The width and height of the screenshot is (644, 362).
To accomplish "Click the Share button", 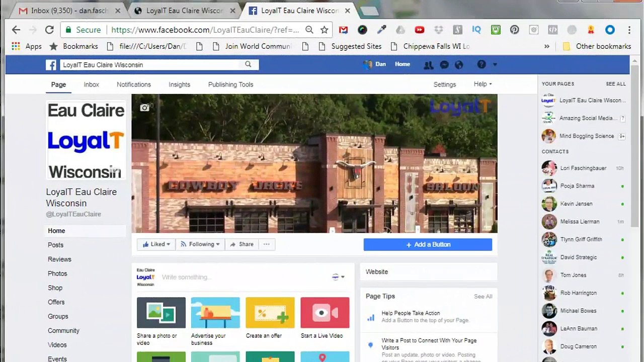I will [x=242, y=244].
